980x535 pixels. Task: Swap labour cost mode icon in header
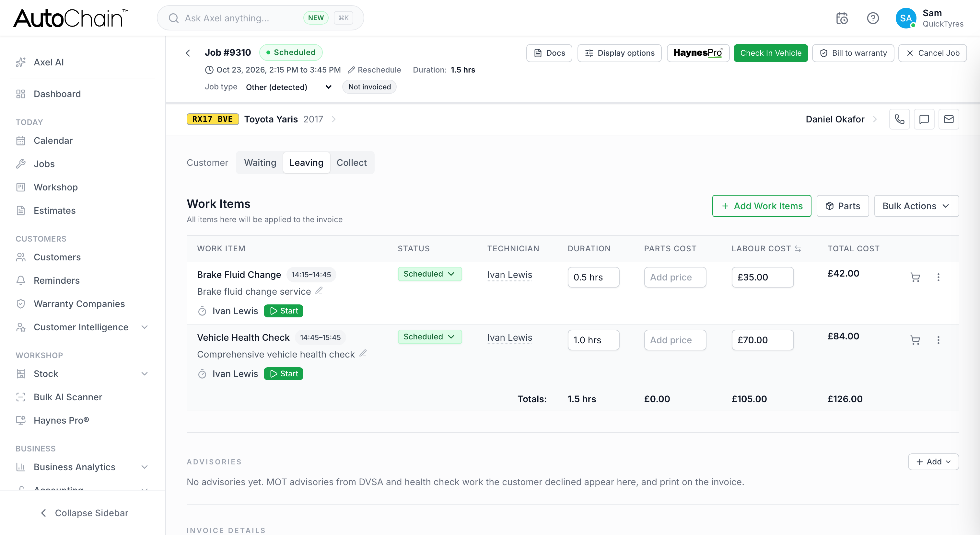click(798, 249)
